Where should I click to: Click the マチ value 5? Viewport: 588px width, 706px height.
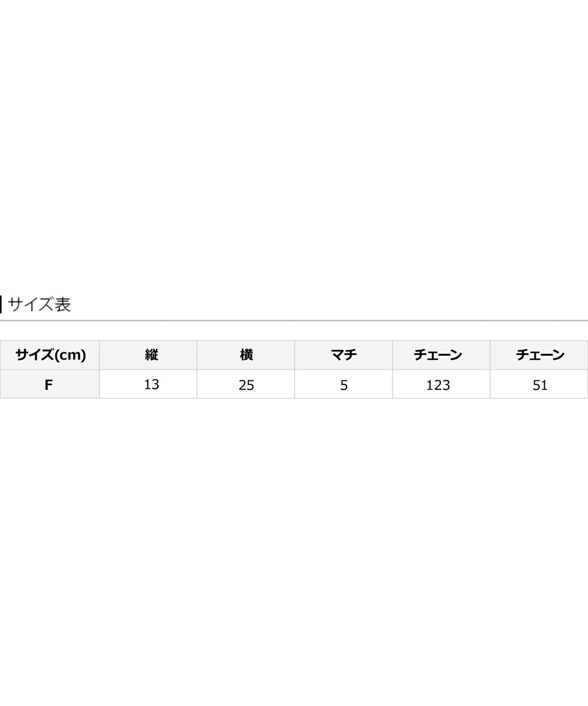click(x=343, y=385)
